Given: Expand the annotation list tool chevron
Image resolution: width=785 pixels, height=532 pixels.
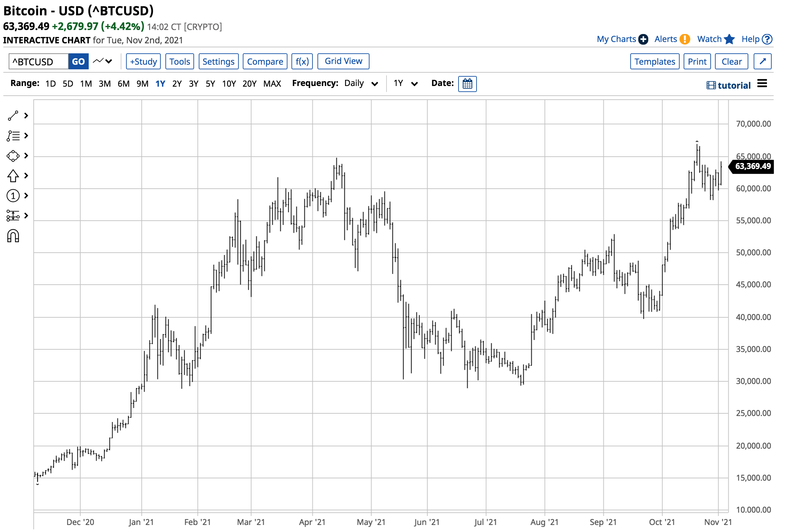Looking at the screenshot, I should click(x=26, y=136).
